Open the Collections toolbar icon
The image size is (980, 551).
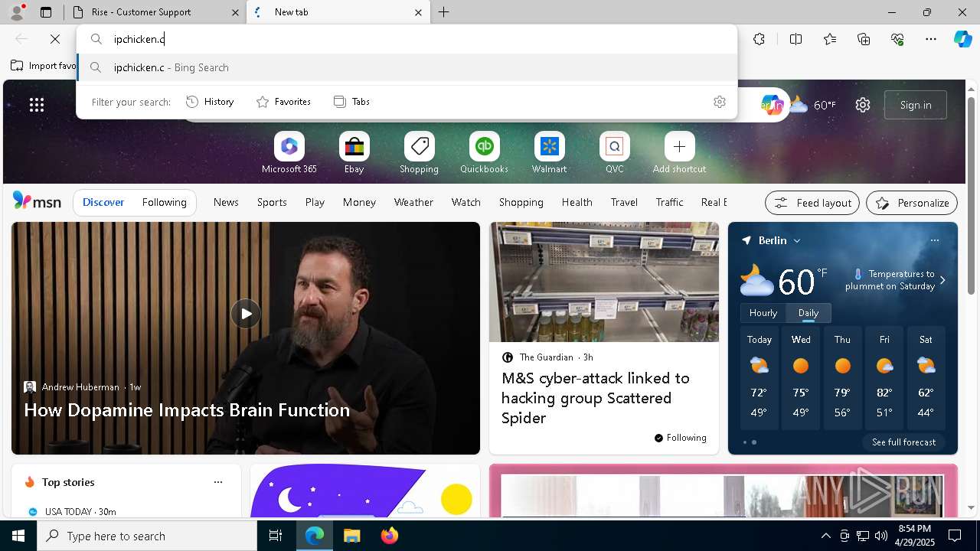pyautogui.click(x=864, y=39)
